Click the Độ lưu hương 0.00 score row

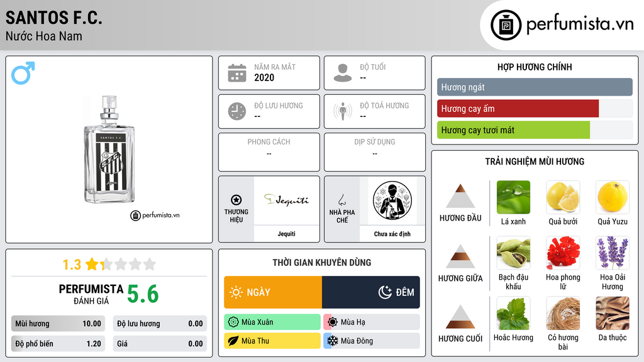(160, 324)
